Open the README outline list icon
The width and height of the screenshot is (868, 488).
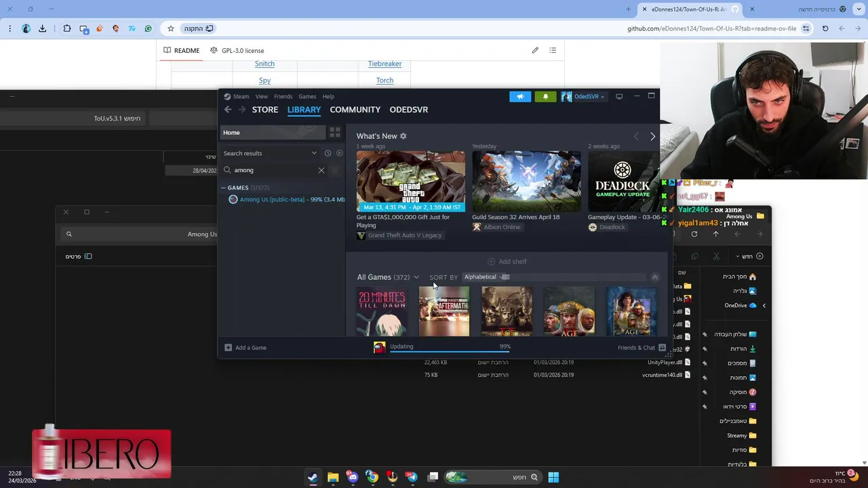pyautogui.click(x=553, y=50)
